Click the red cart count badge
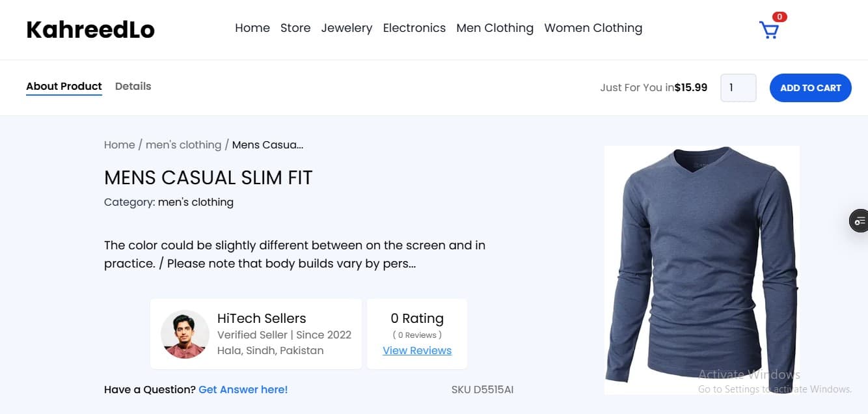 pos(780,17)
